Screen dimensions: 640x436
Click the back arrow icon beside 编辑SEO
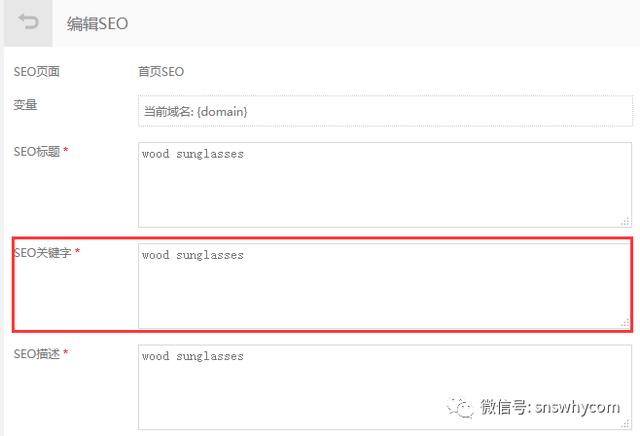tap(29, 22)
